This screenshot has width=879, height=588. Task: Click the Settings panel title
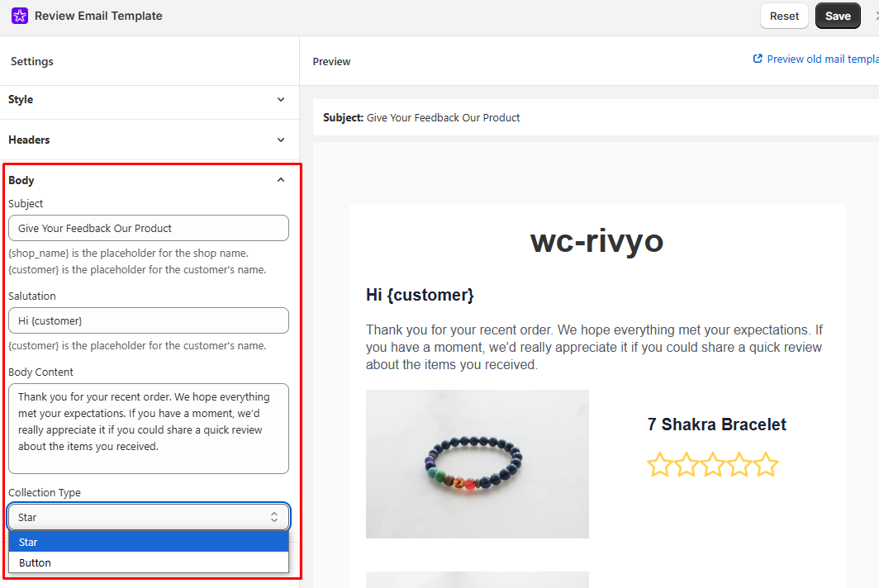pyautogui.click(x=32, y=61)
